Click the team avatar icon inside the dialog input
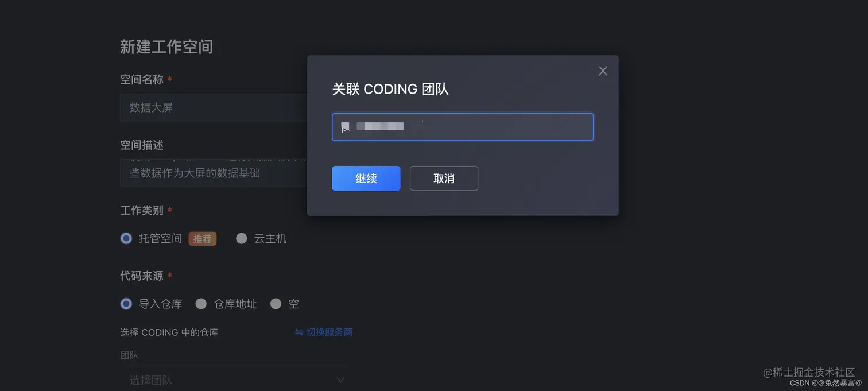 [x=344, y=126]
